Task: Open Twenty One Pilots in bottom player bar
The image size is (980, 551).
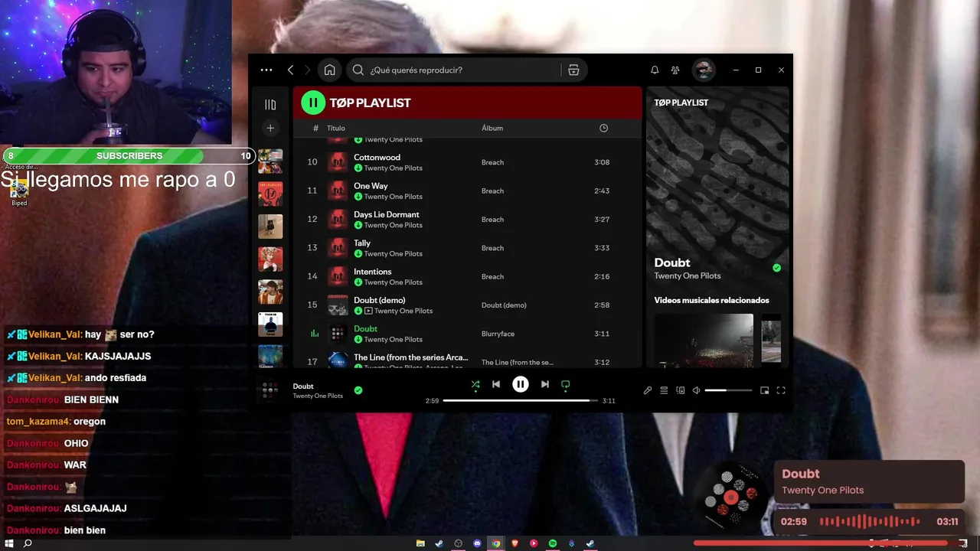Action: [x=318, y=396]
